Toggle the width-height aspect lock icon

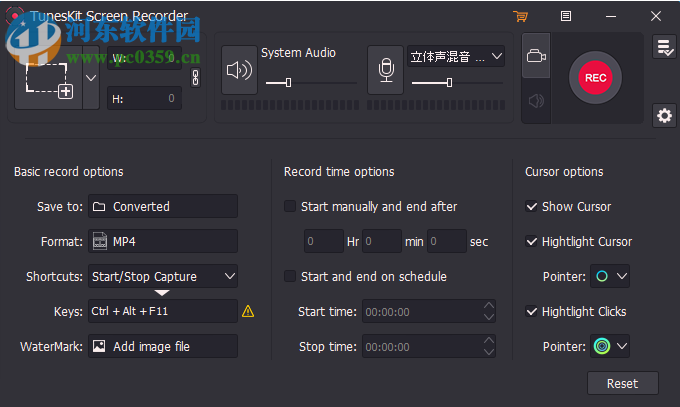196,78
